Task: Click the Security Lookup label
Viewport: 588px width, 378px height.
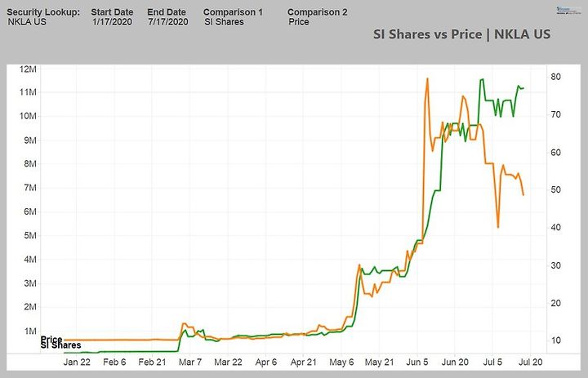Action: 43,12
